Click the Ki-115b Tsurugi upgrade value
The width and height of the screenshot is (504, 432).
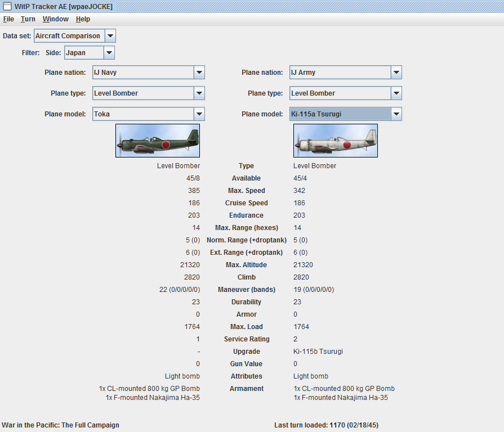(x=318, y=352)
